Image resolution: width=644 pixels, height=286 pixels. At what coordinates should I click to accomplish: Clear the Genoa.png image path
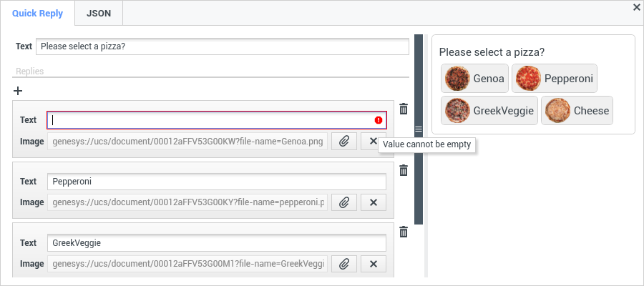pos(373,141)
